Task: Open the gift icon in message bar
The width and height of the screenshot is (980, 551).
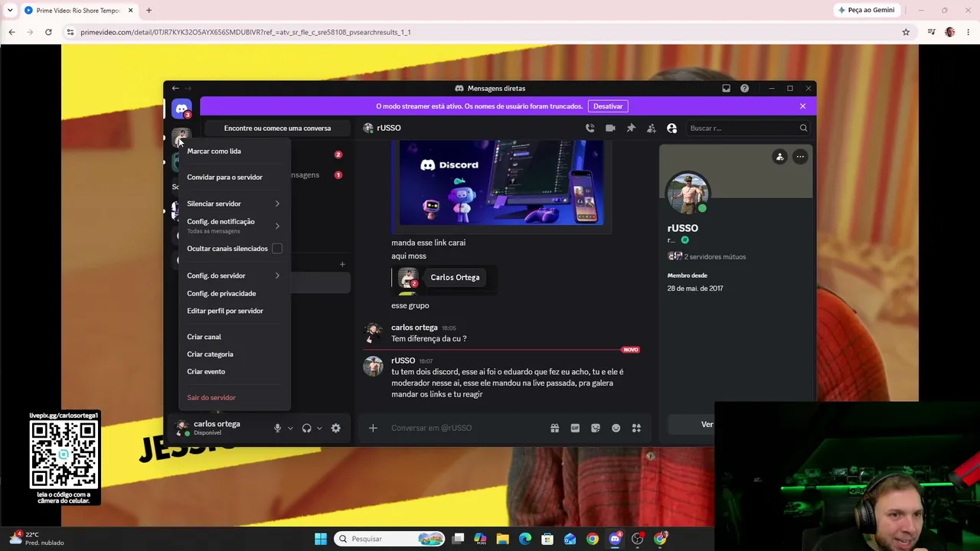Action: [554, 428]
